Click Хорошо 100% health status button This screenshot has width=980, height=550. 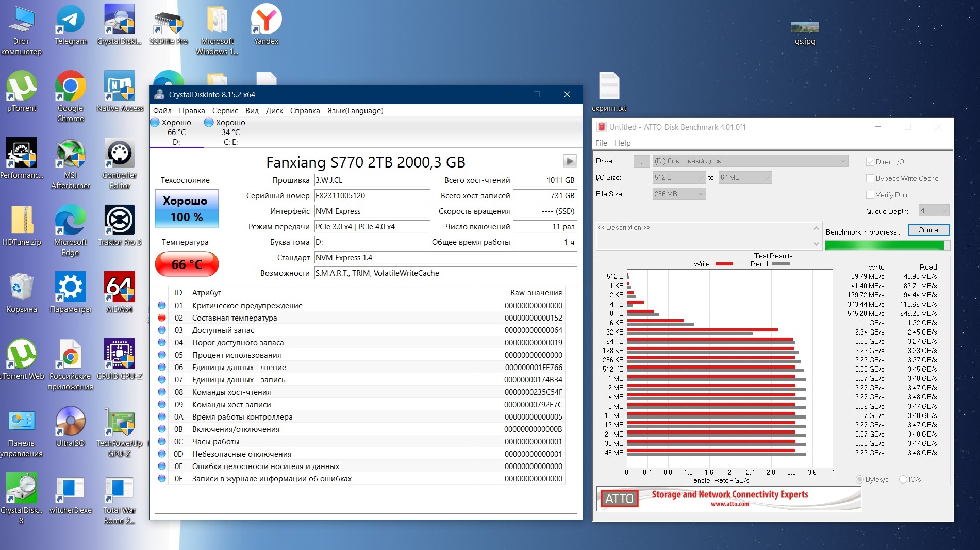(187, 209)
